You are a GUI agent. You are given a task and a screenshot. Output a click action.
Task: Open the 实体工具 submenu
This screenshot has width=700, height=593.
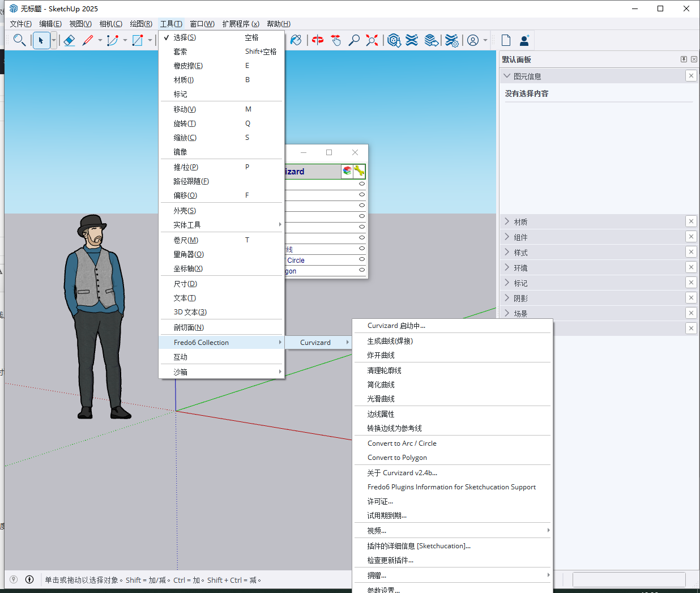click(221, 225)
